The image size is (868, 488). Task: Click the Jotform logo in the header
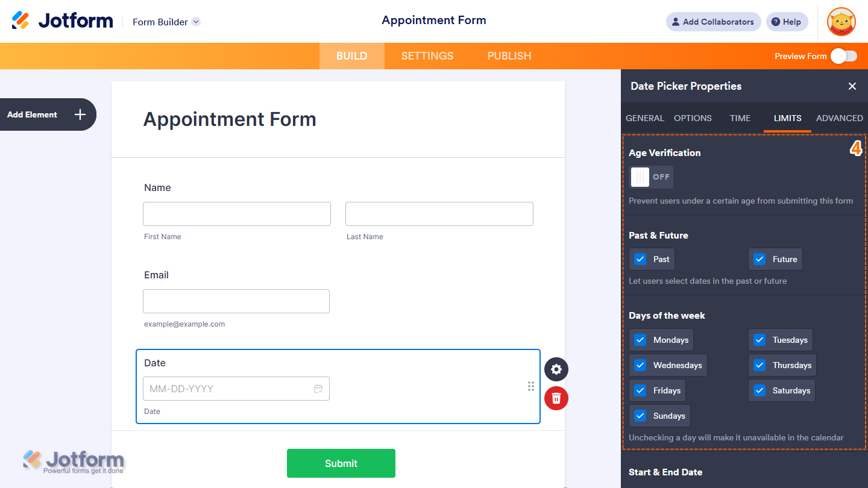pyautogui.click(x=62, y=20)
